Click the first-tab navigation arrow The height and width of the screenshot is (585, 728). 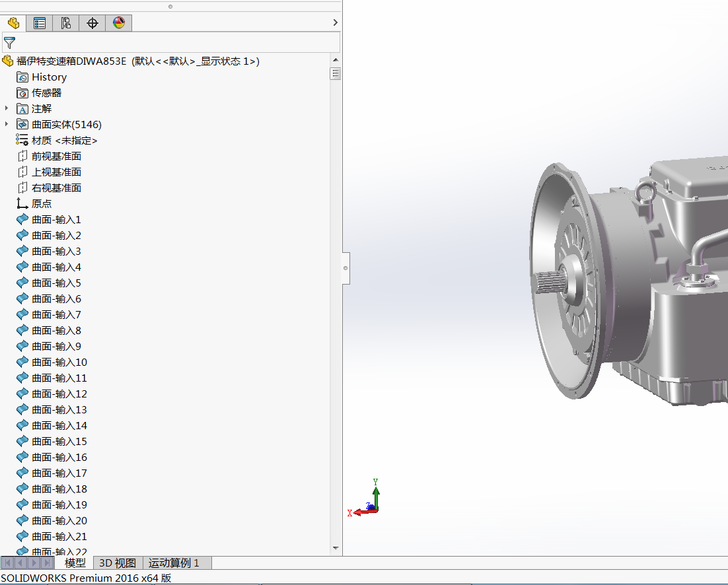[x=7, y=563]
